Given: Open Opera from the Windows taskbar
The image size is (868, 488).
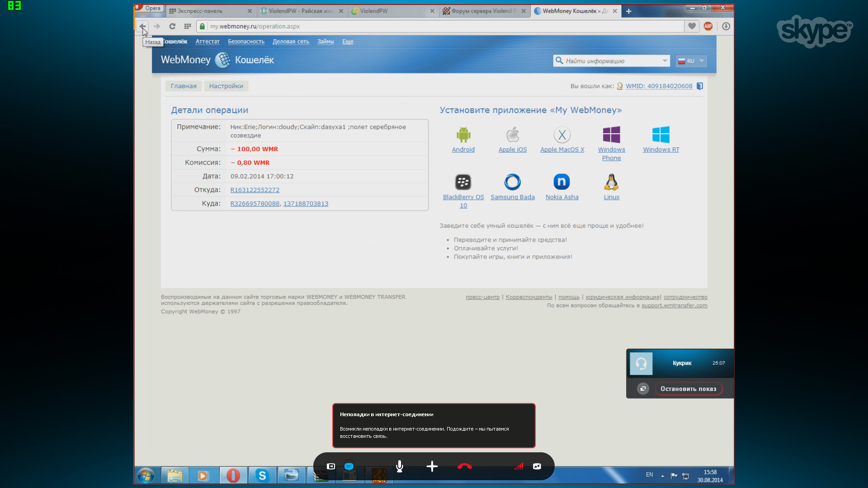Looking at the screenshot, I should (x=233, y=475).
